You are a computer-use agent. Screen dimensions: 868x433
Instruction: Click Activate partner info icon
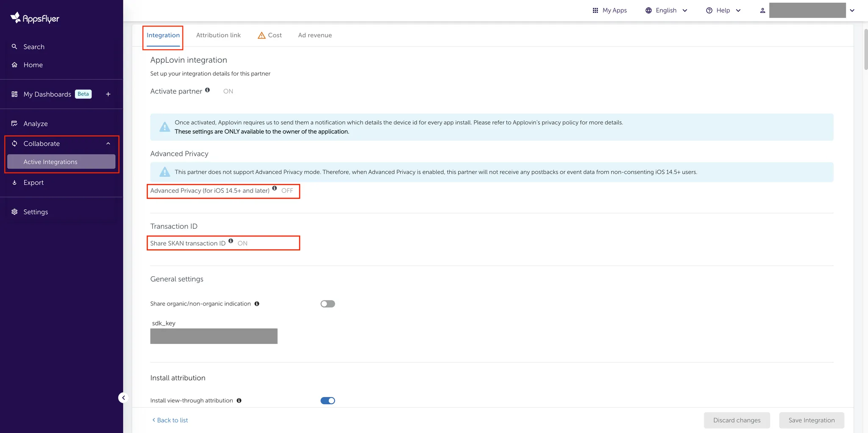click(x=207, y=90)
